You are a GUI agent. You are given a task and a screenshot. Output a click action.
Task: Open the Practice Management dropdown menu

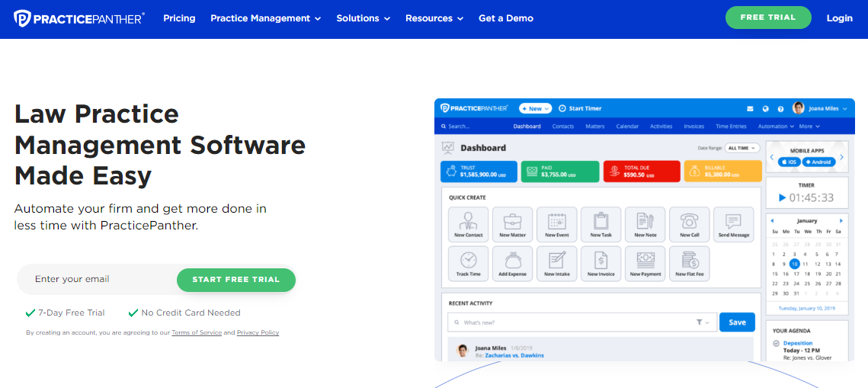click(266, 18)
